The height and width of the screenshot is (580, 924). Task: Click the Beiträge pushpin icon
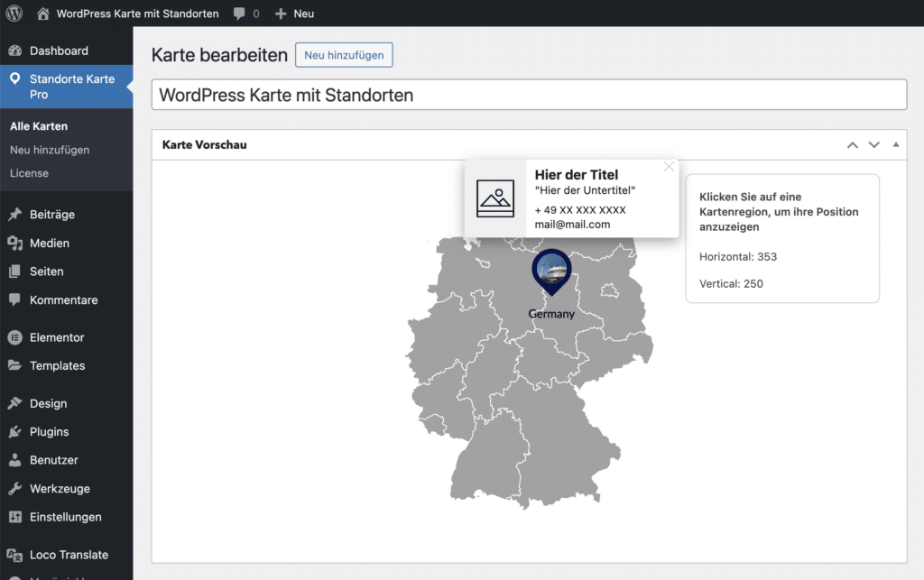pos(14,215)
